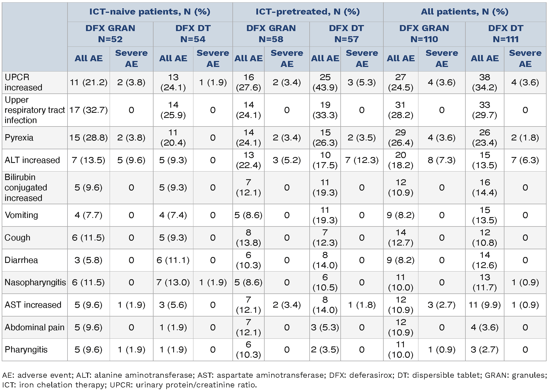
Task: Select the cell showing 38 (34.2)
Action: pos(484,82)
